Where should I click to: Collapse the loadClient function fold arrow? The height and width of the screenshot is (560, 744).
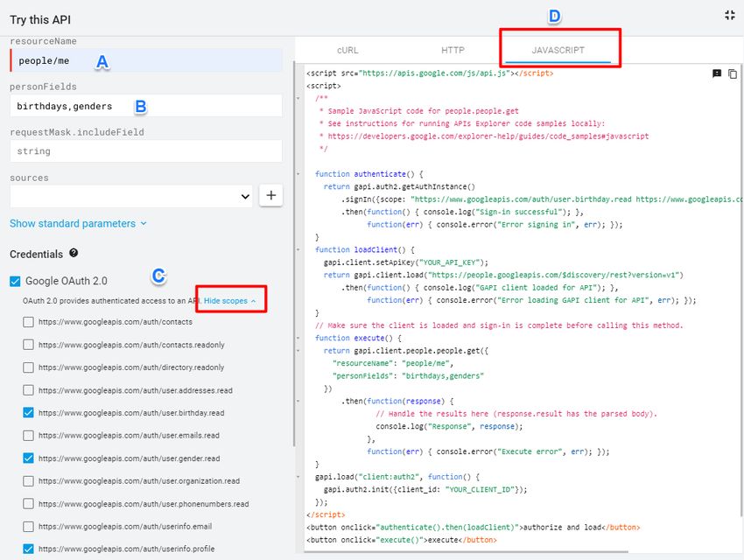click(x=298, y=249)
